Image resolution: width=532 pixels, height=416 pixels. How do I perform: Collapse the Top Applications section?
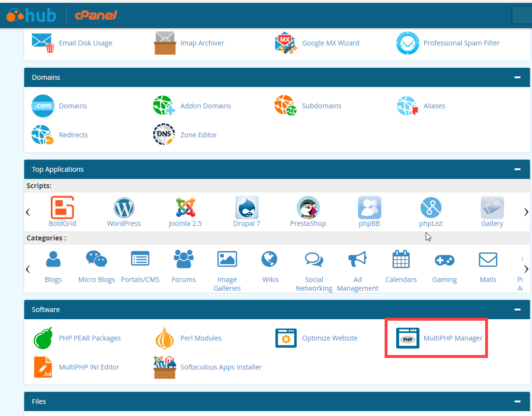[x=517, y=169]
